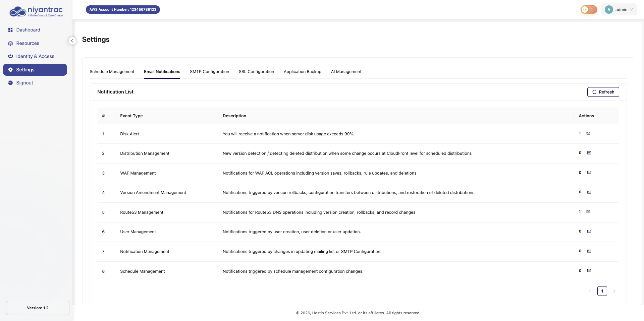Click the AWS Account Number badge
Image resolution: width=644 pixels, height=321 pixels.
[123, 9]
